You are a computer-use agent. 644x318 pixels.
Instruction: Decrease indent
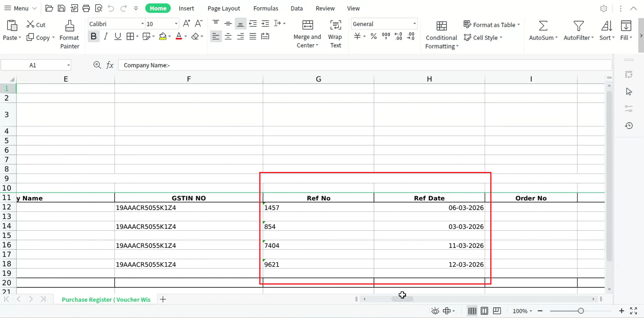click(x=253, y=23)
